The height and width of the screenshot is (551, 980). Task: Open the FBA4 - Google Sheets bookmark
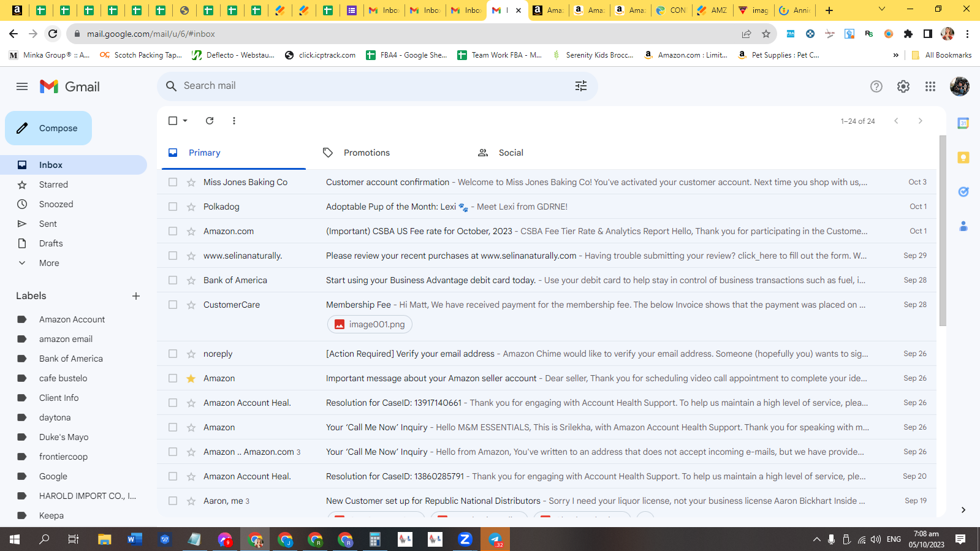pyautogui.click(x=407, y=55)
